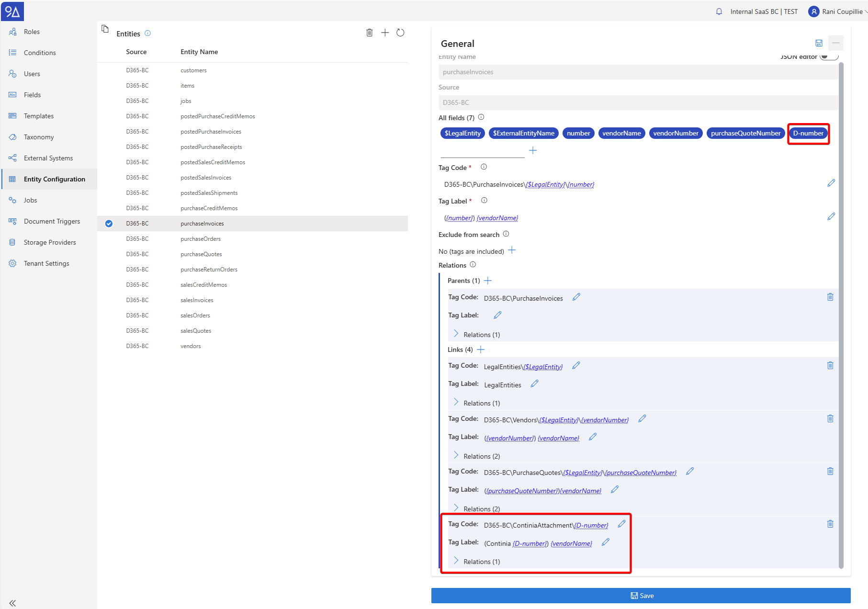Open the Rani Coupillie user menu
The width and height of the screenshot is (868, 609).
[x=838, y=11]
